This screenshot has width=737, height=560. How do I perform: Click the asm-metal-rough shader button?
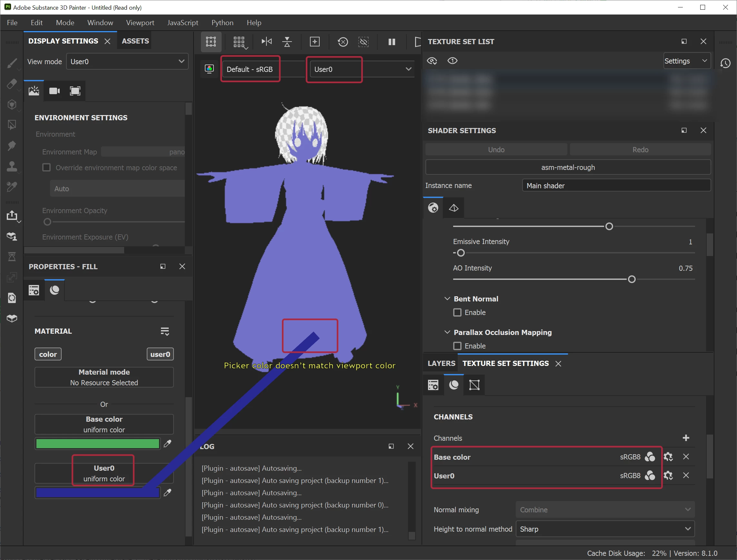pyautogui.click(x=568, y=167)
